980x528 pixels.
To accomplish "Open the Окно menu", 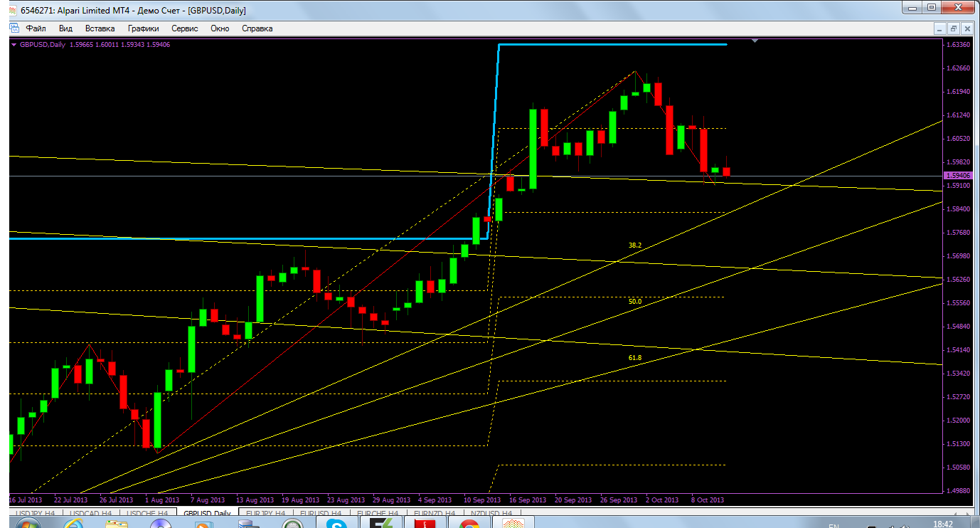I will pyautogui.click(x=220, y=28).
